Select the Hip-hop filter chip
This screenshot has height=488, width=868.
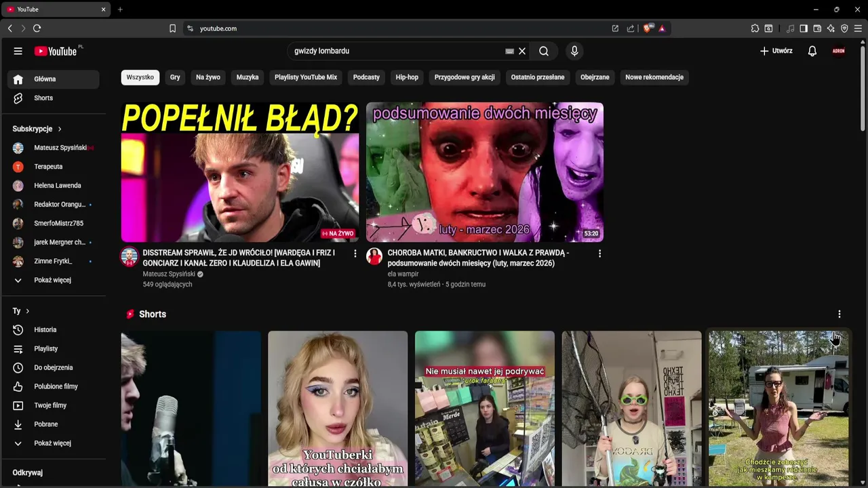(x=407, y=77)
